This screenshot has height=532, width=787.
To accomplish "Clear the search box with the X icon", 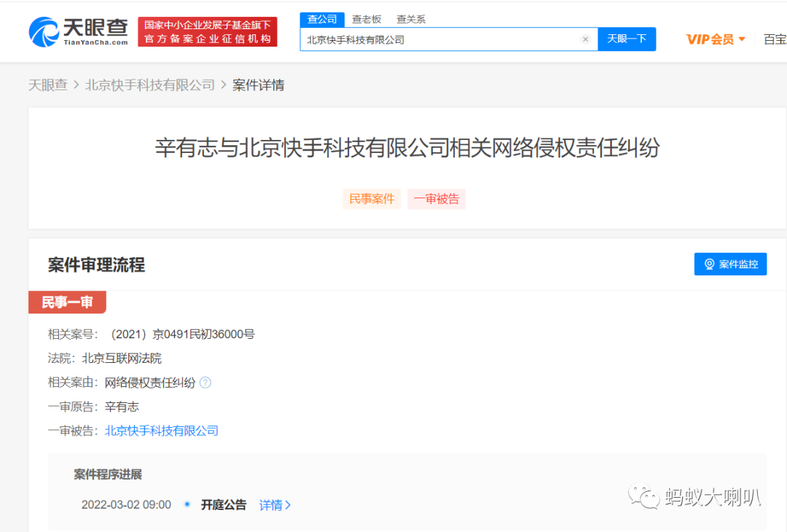I will 585,39.
